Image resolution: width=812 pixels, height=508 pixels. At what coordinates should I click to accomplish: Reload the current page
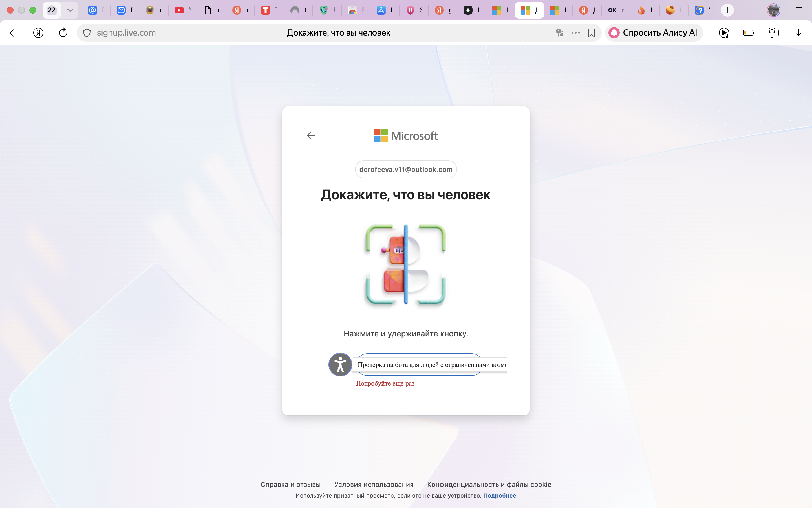(x=63, y=32)
